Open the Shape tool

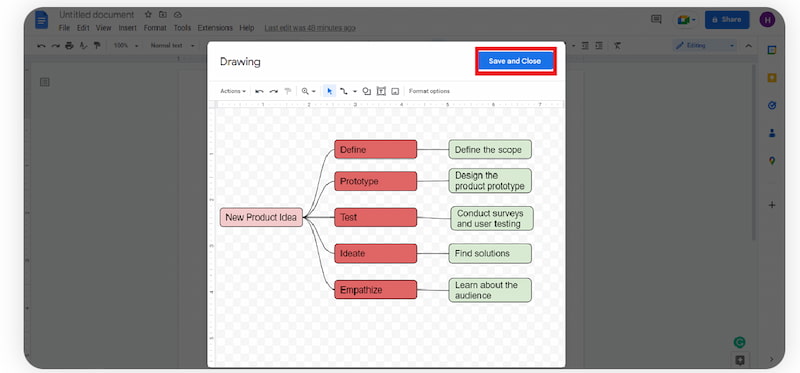(x=366, y=91)
